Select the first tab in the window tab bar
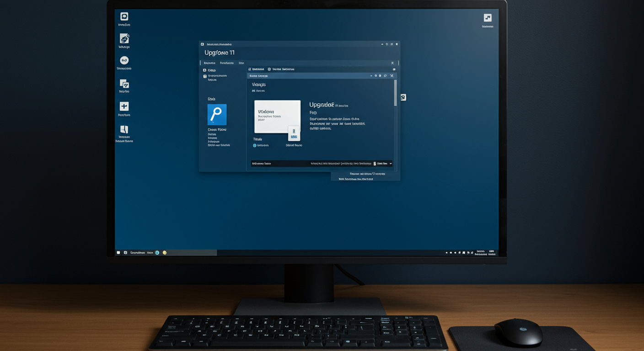The image size is (644, 351). point(209,63)
